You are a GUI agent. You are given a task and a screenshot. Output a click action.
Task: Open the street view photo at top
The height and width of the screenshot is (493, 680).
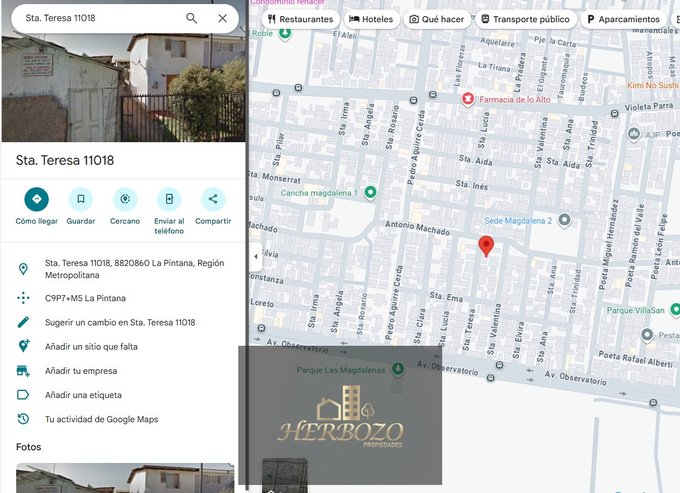point(123,87)
